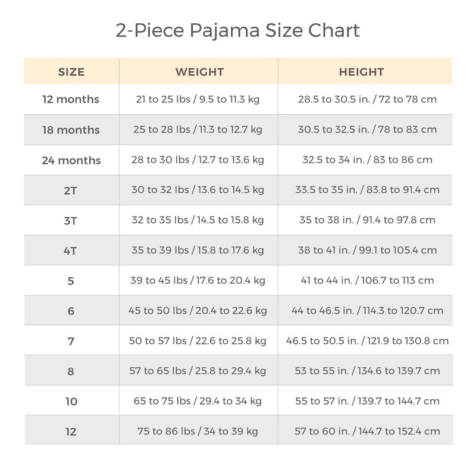Screen dimensions: 476x476
Task: Click the height cell '30.5 to 32.5 in.'
Action: pos(367,130)
